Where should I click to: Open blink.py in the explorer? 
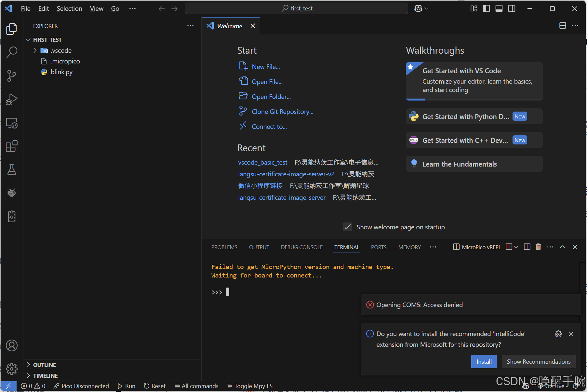[x=61, y=72]
